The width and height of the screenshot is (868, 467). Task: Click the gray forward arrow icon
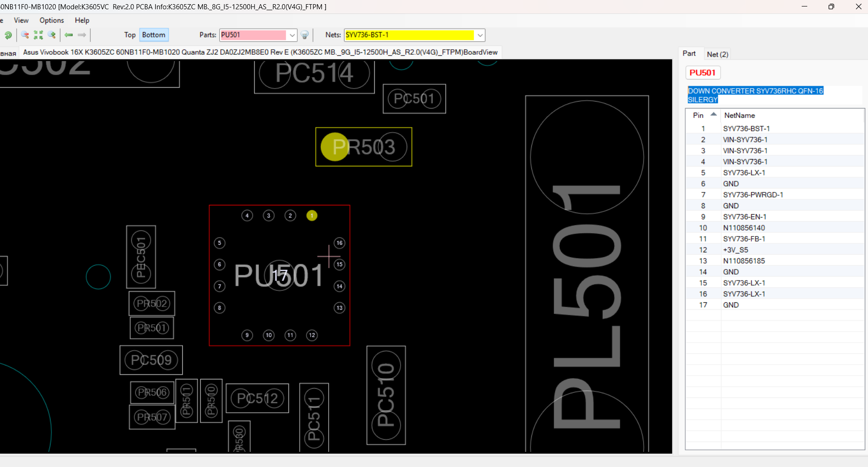[x=82, y=35]
